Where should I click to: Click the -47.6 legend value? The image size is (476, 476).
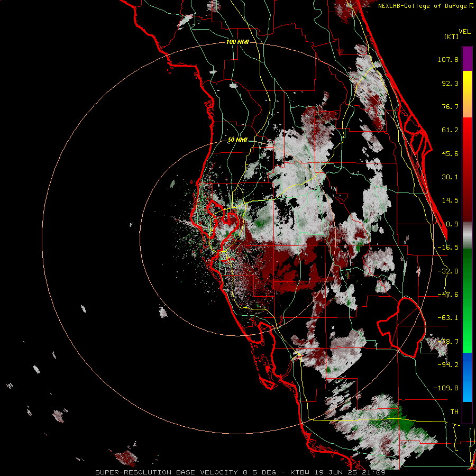point(448,295)
